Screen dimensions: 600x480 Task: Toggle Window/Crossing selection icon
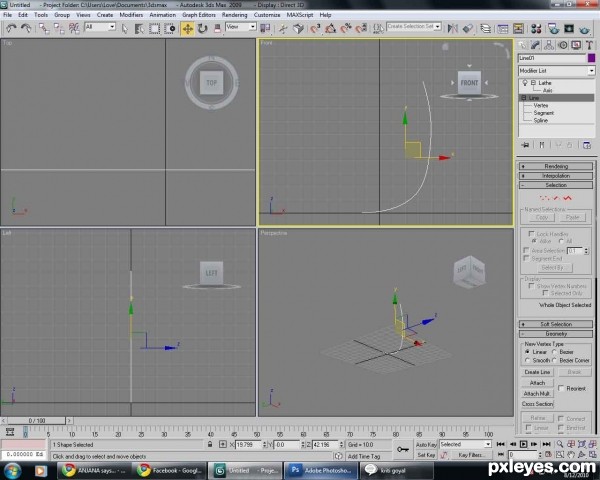pos(170,29)
